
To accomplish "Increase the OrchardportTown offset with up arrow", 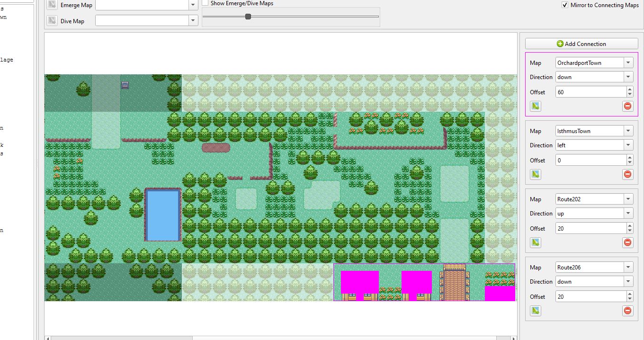I will pyautogui.click(x=630, y=89).
